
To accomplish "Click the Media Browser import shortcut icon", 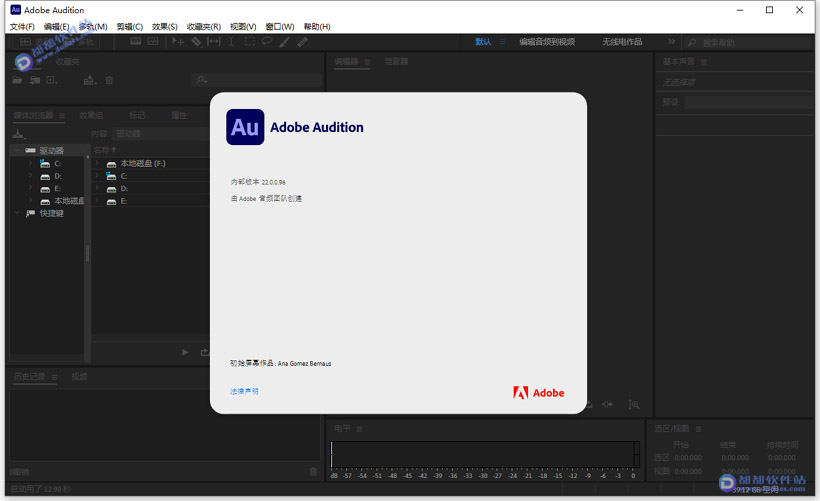I will [19, 134].
